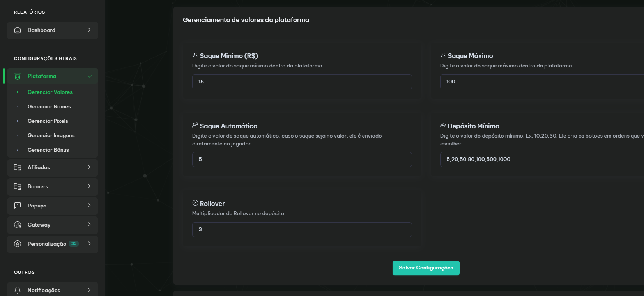The height and width of the screenshot is (296, 644).
Task: Open the Dashboard link
Action: tap(41, 30)
